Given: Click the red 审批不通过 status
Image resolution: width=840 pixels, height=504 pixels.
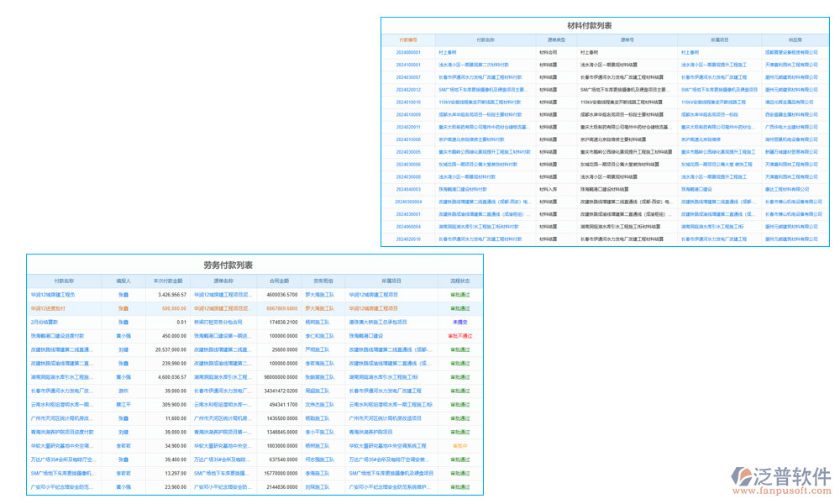Looking at the screenshot, I should (x=460, y=336).
